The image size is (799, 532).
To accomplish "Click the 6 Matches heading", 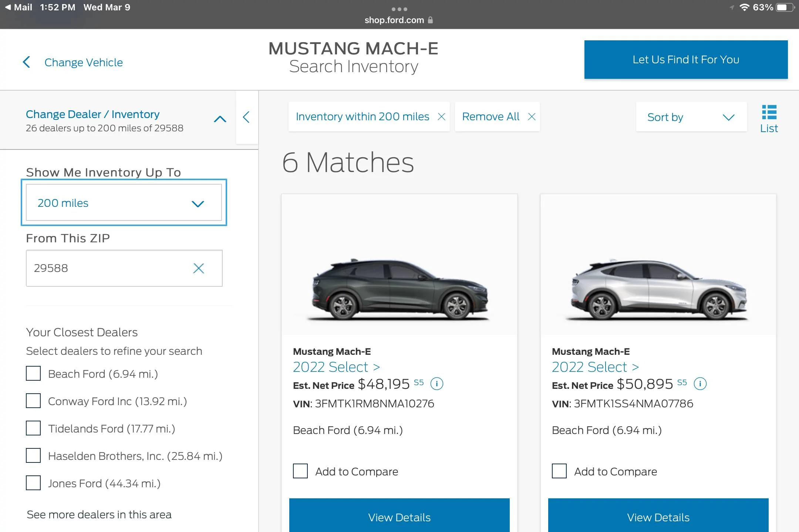I will click(x=348, y=162).
